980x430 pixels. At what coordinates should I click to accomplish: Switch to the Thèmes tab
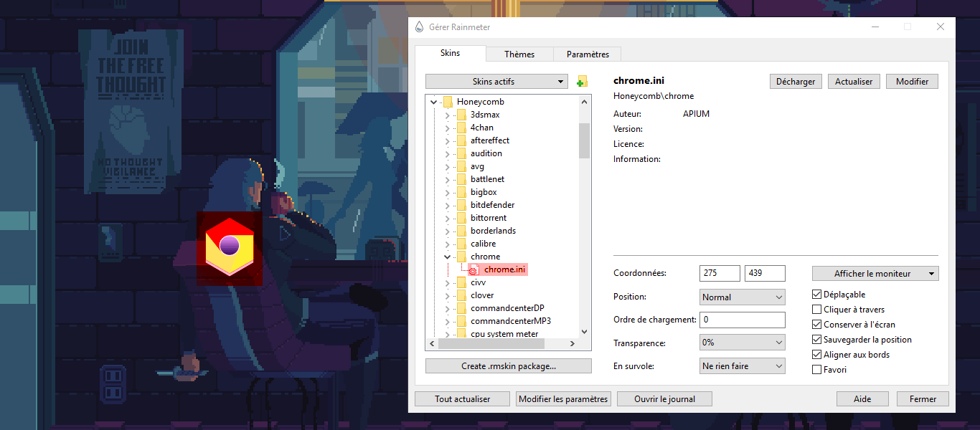click(519, 54)
